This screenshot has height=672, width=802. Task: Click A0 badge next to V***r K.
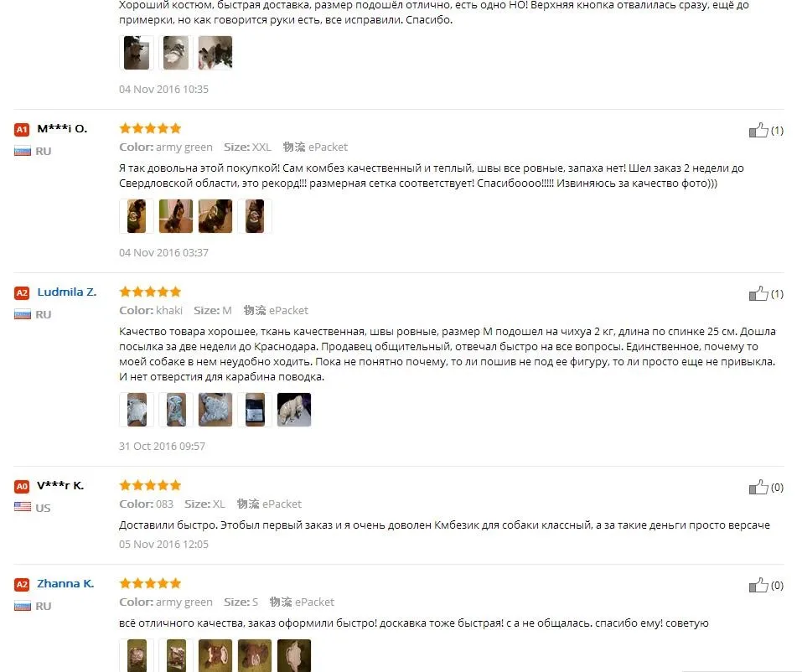[x=22, y=486]
